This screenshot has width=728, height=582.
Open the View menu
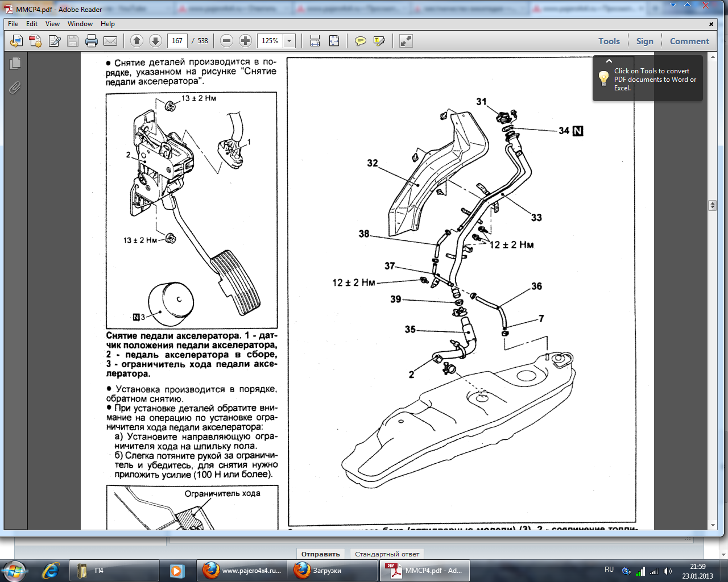52,24
